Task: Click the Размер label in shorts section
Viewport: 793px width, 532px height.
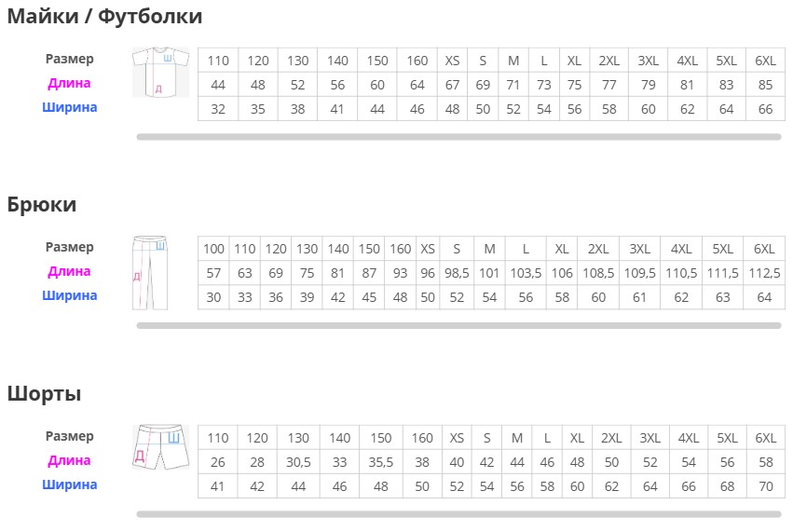Action: (69, 436)
